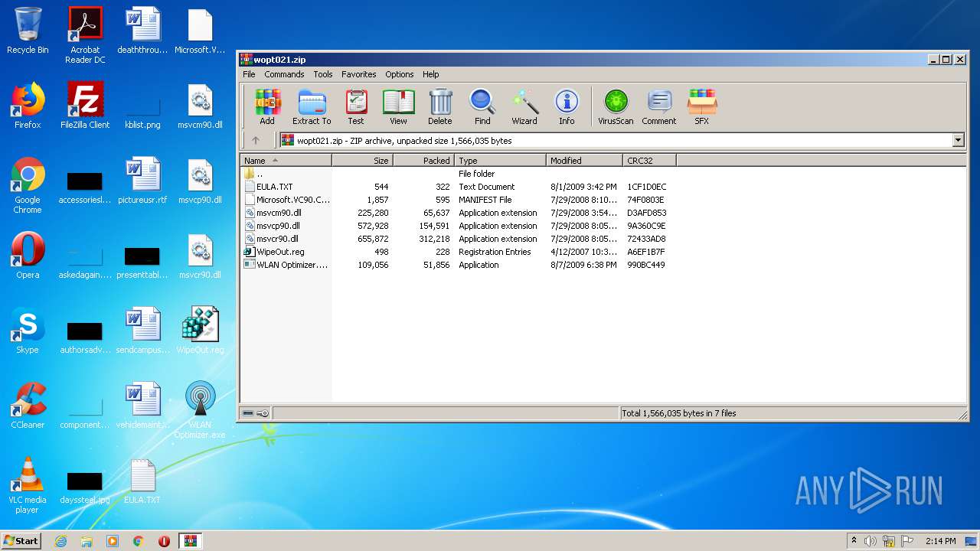Click the Add toolbar icon in WinRAR
This screenshot has width=980, height=551.
267,106
